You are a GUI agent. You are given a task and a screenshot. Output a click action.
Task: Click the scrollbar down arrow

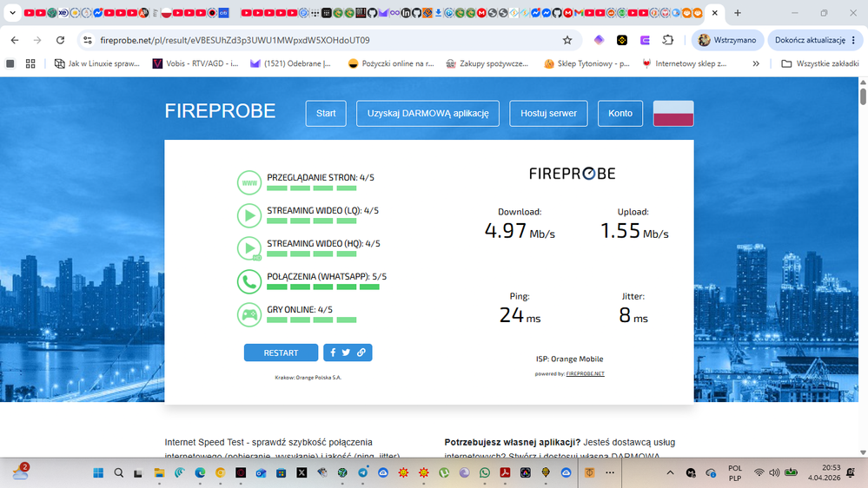pos(863,452)
